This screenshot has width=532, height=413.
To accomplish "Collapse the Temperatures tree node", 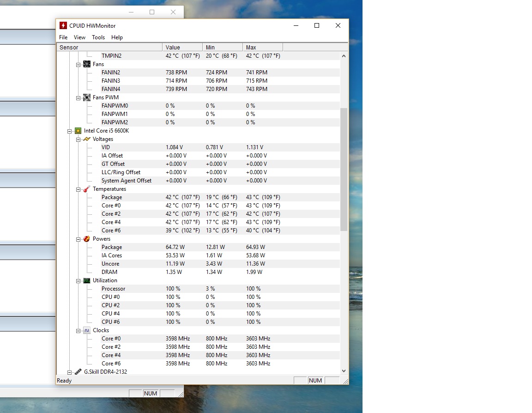I will pyautogui.click(x=79, y=189).
